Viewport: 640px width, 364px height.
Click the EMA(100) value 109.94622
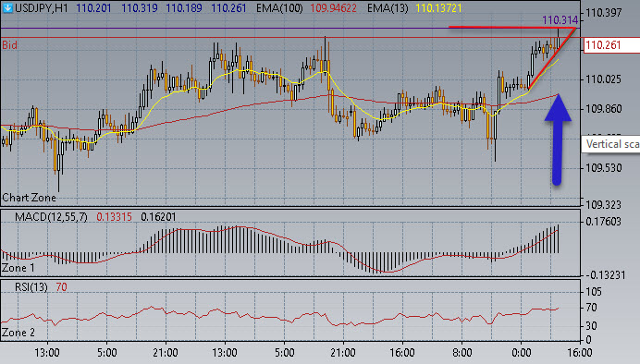coord(333,7)
